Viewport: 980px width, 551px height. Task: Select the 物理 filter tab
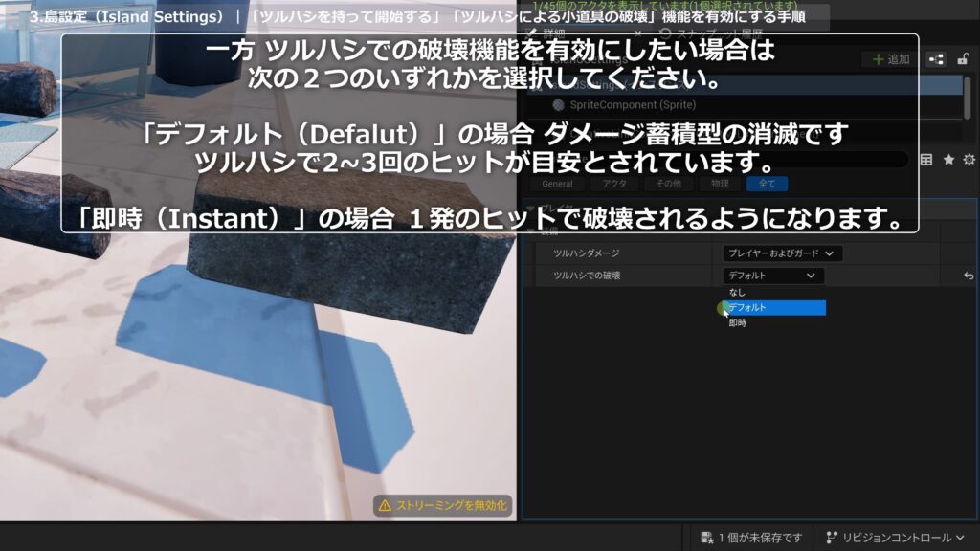pyautogui.click(x=720, y=184)
